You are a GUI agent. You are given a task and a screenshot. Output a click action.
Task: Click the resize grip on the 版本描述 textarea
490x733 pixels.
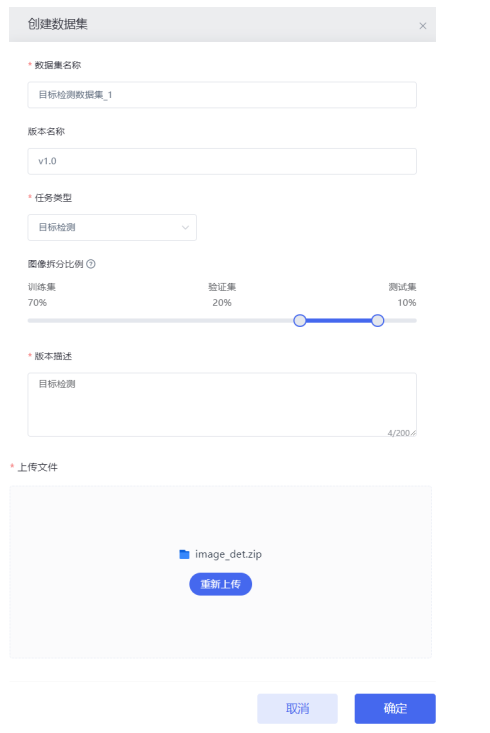413,433
